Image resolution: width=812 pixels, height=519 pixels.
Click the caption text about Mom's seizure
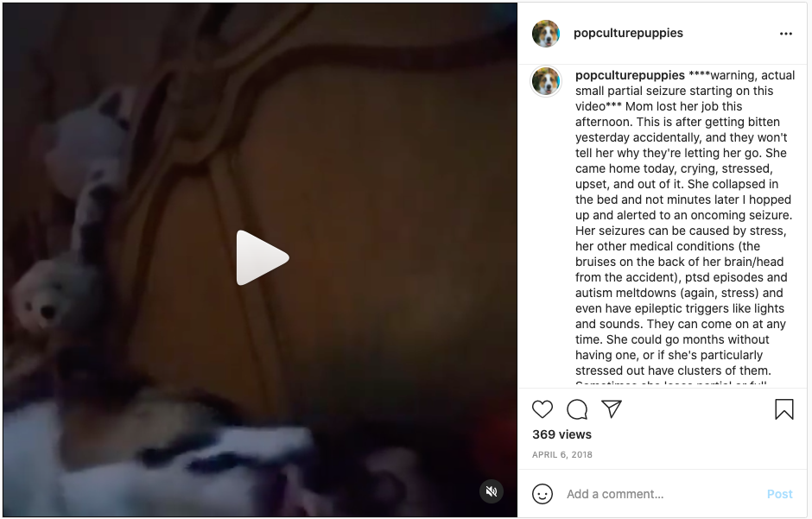tap(685, 223)
